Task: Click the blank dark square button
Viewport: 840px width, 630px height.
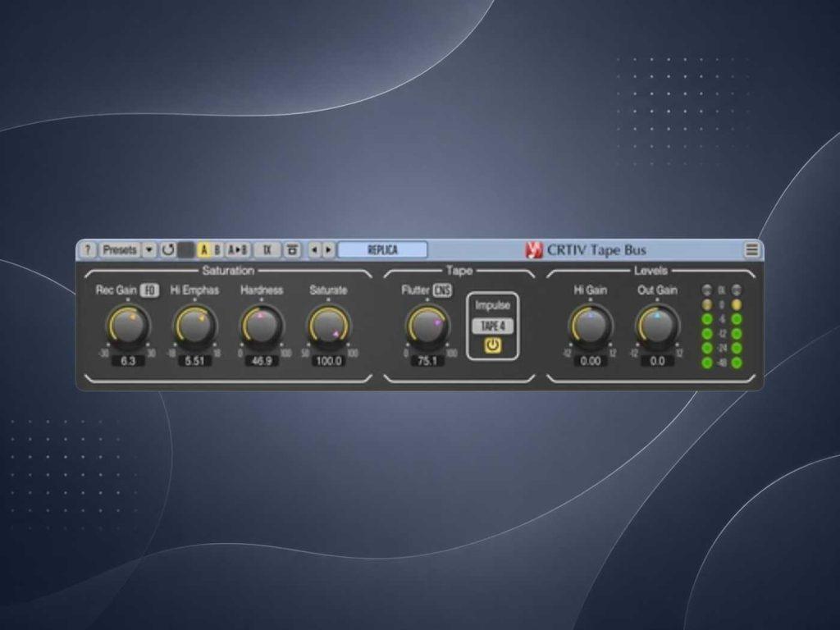Action: point(186,250)
